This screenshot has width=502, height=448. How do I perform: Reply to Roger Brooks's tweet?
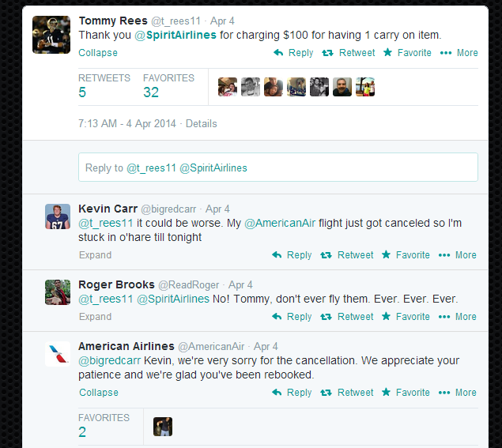coord(292,317)
